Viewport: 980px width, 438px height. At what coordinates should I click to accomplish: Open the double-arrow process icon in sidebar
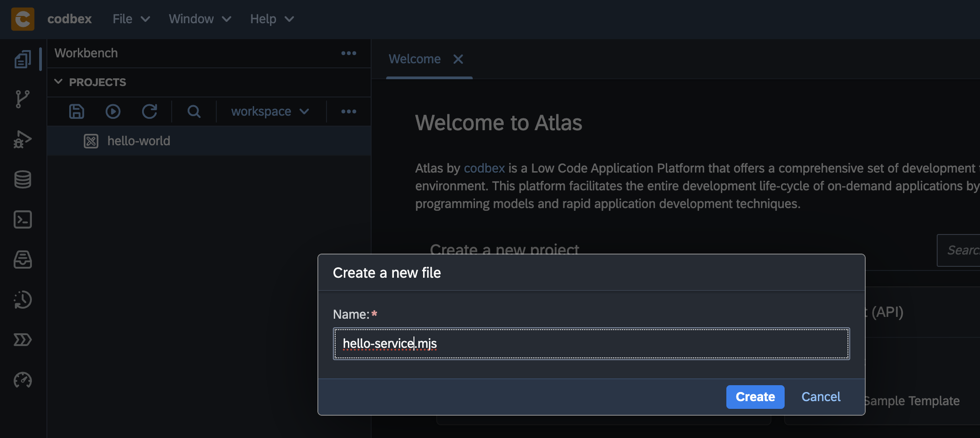(23, 340)
